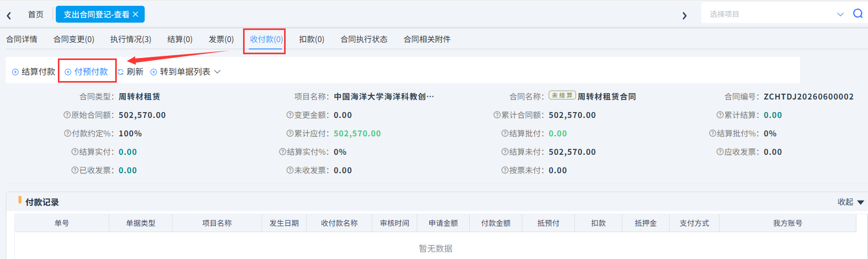This screenshot has width=868, height=259.
Task: Open the 合同执行状态 tab
Action: point(364,39)
